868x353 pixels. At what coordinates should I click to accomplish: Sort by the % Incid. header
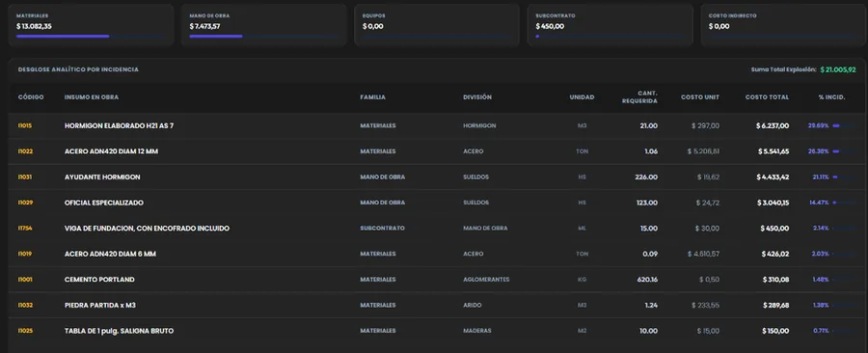tap(832, 97)
